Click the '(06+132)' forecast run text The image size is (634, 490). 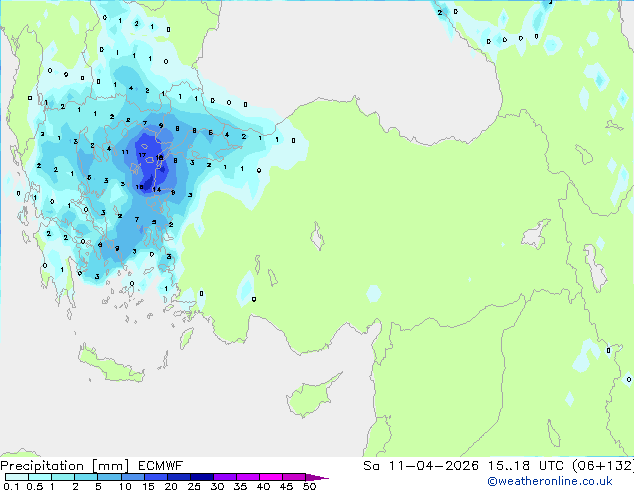click(x=603, y=466)
